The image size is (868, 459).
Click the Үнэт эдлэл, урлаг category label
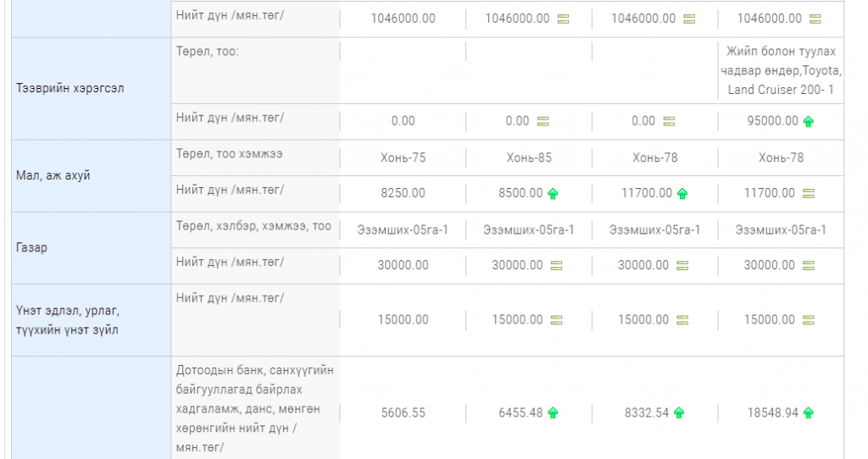click(x=68, y=320)
